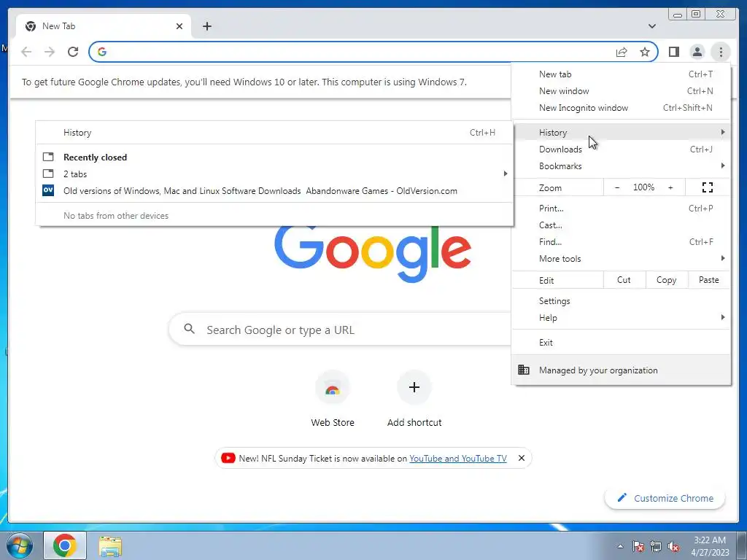Click the muted volume tray icon
Viewport: 747px width, 560px height.
coord(673,546)
